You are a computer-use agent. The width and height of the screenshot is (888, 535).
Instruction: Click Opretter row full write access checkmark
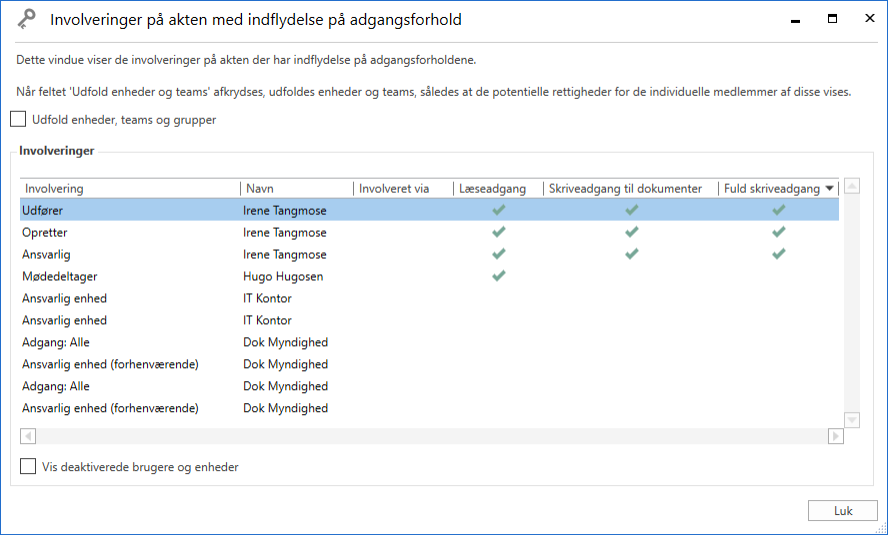[x=778, y=232]
